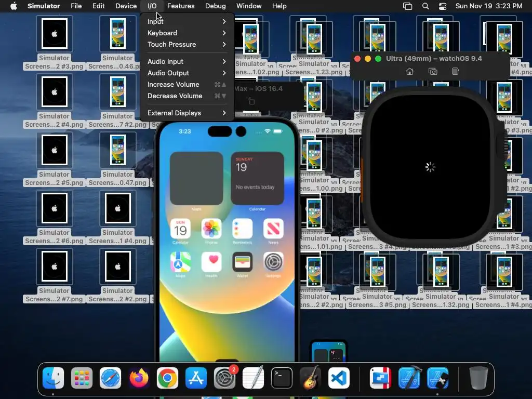Select Simulator Screens...2 #6.png file
This screenshot has height=399, width=532.
[x=54, y=218]
